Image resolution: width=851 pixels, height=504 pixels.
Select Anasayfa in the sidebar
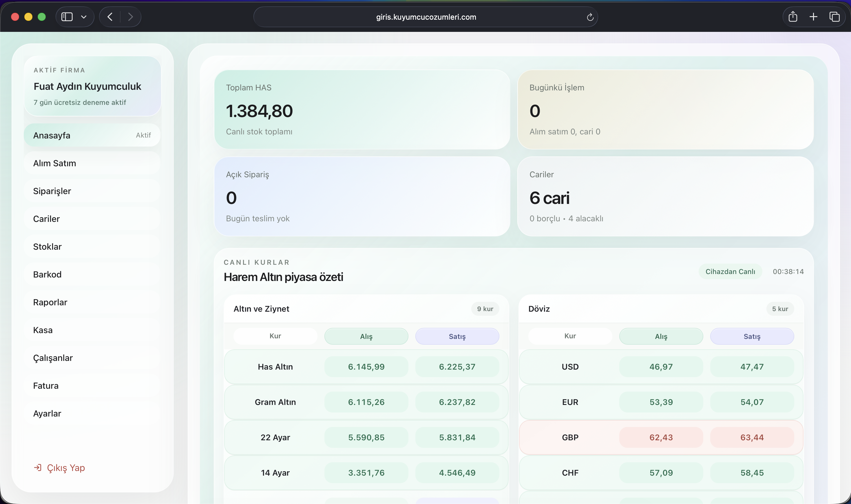tap(92, 135)
